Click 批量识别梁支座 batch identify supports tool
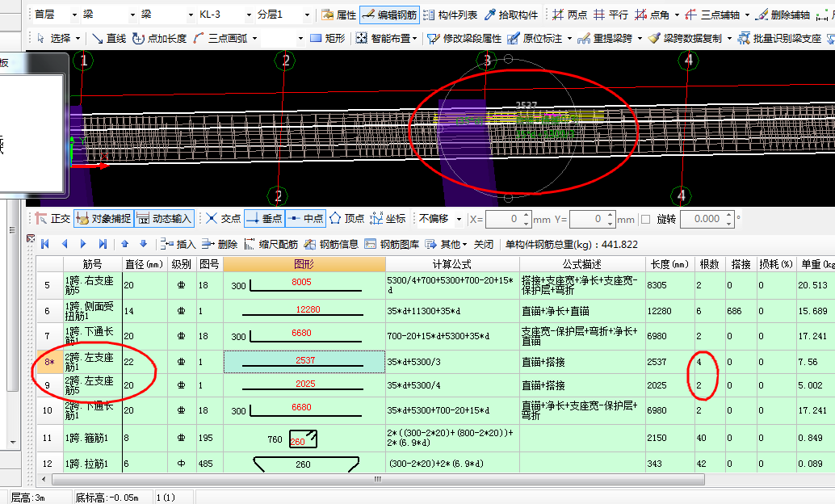Viewport: 835px width, 504px height. coord(779,38)
